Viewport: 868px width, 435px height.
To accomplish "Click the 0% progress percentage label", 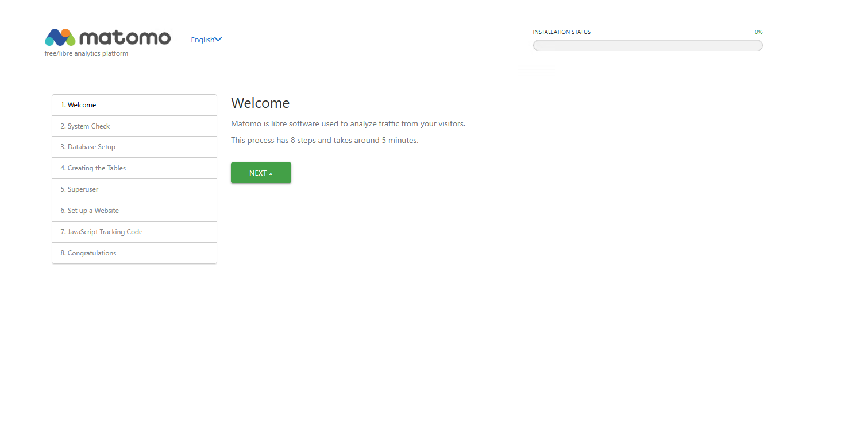I will tap(758, 32).
